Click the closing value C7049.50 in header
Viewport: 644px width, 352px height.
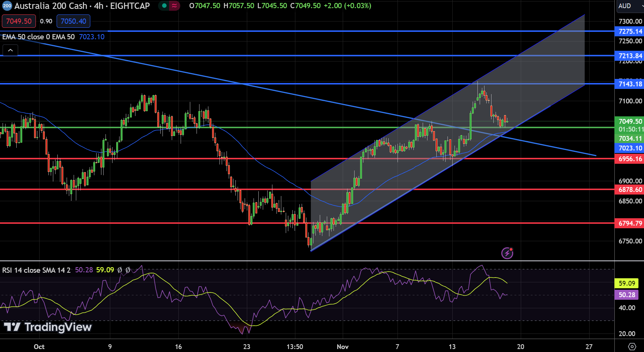pyautogui.click(x=305, y=6)
